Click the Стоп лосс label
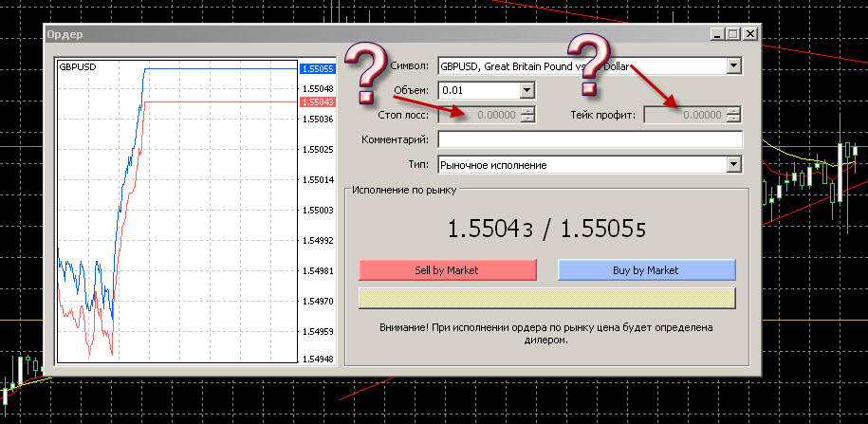 click(x=402, y=115)
